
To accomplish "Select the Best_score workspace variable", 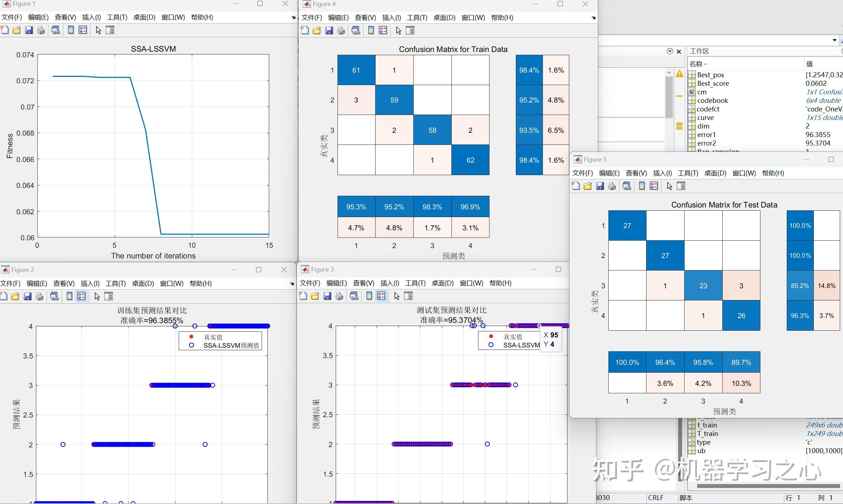I will point(713,83).
